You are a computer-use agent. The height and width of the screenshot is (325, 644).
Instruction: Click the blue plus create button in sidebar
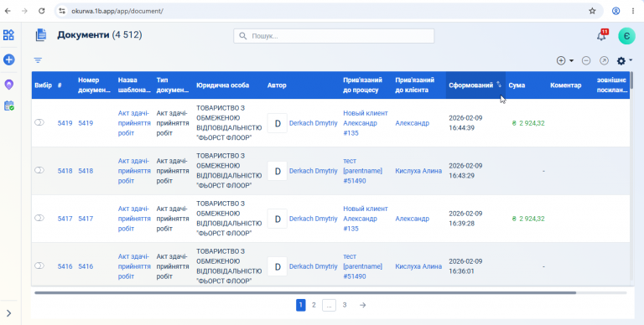pos(8,59)
